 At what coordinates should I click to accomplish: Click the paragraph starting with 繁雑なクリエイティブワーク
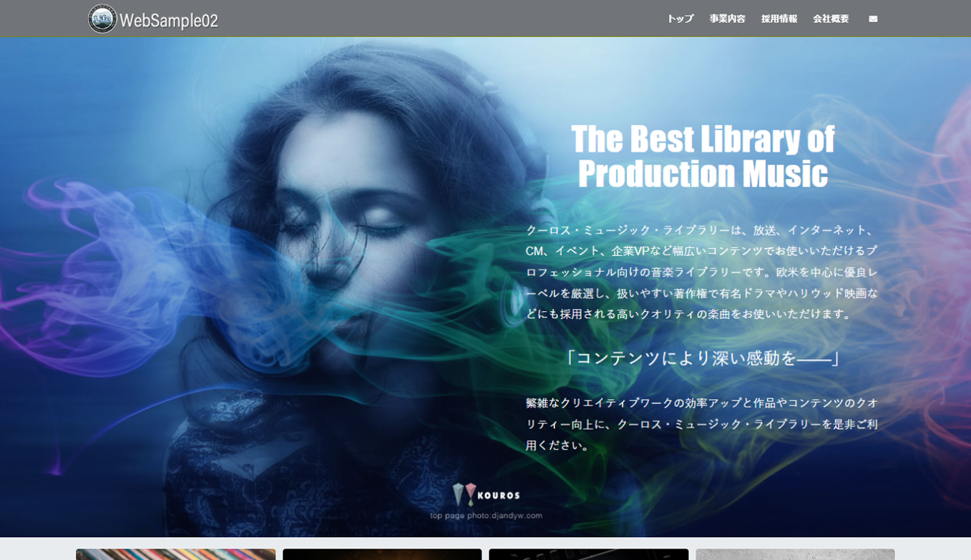point(701,423)
